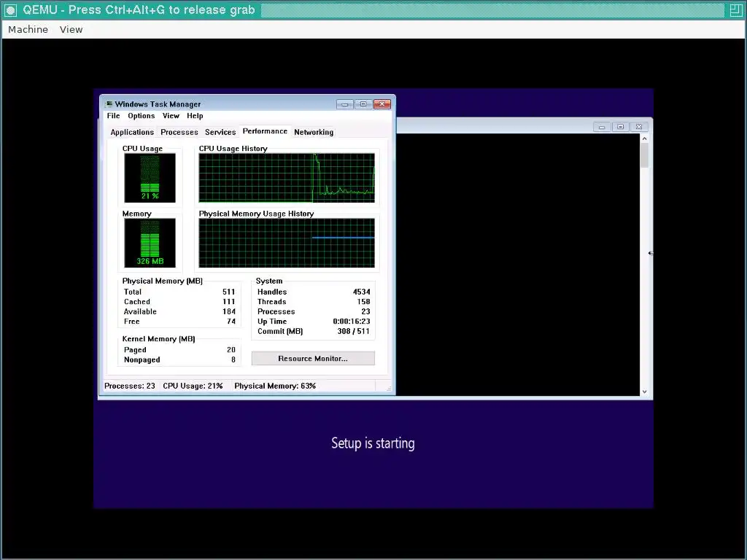Minimize the Windows Task Manager window
Image resolution: width=747 pixels, height=560 pixels.
pos(345,104)
